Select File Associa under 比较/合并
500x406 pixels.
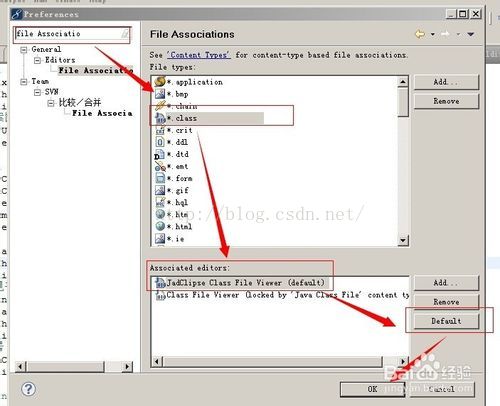102,113
